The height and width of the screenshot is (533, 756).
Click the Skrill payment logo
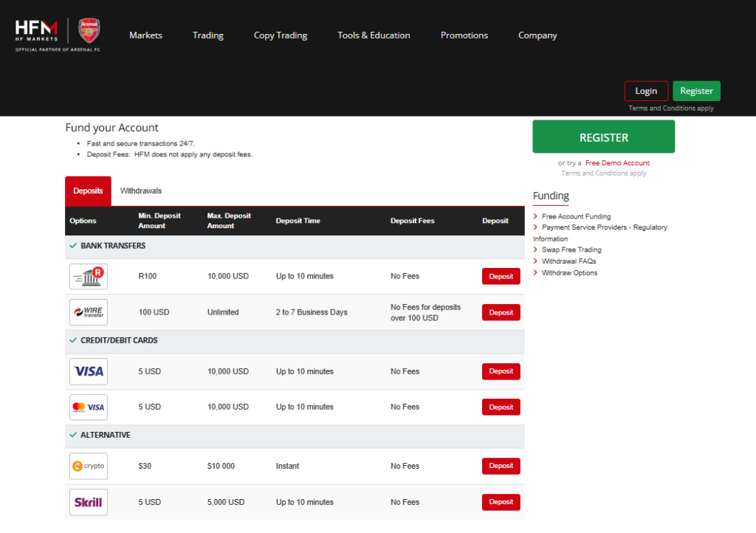89,502
